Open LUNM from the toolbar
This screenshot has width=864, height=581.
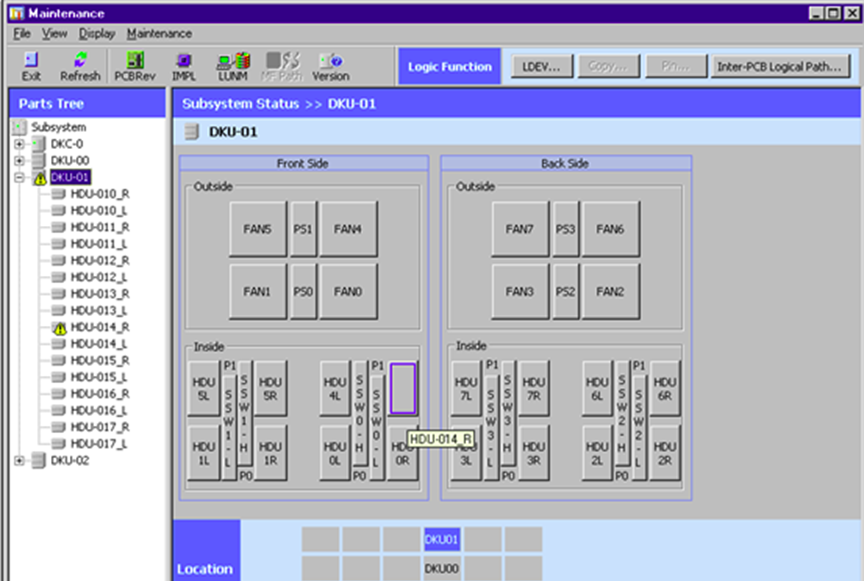[233, 66]
